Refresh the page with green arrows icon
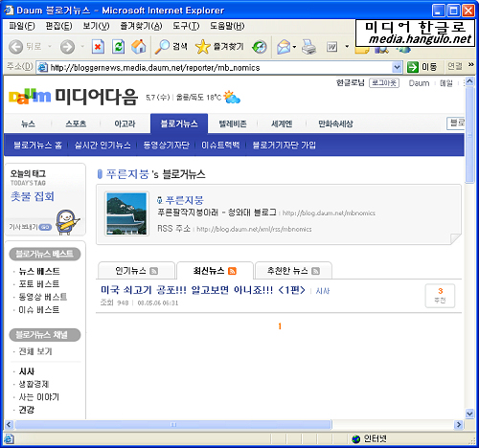The height and width of the screenshot is (448, 479). coord(118,47)
